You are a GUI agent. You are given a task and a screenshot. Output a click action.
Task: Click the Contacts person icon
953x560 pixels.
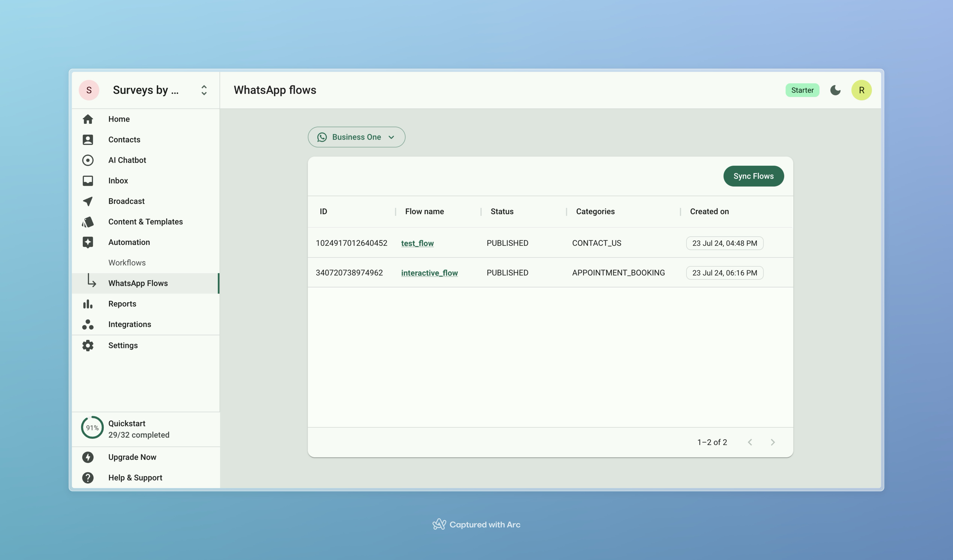[88, 140]
